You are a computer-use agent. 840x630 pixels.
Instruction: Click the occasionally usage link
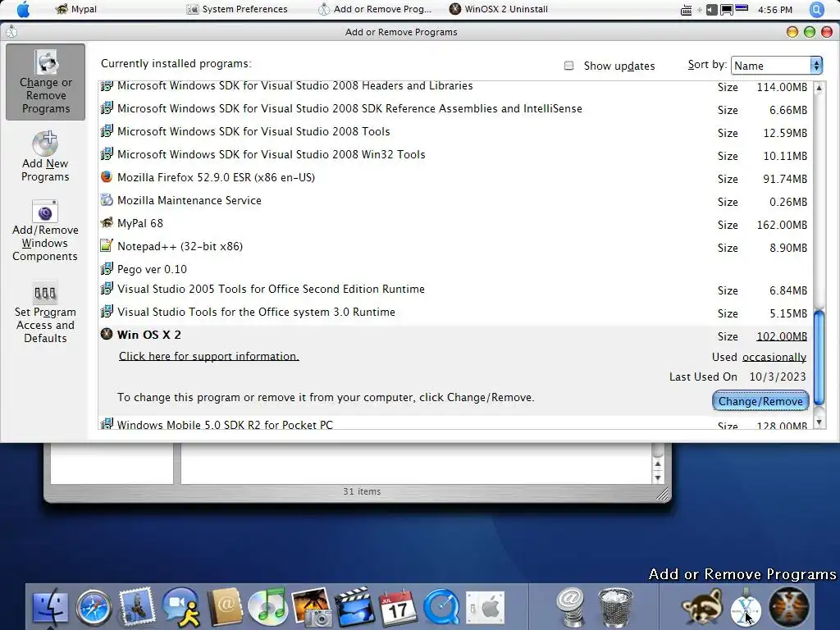(x=774, y=358)
